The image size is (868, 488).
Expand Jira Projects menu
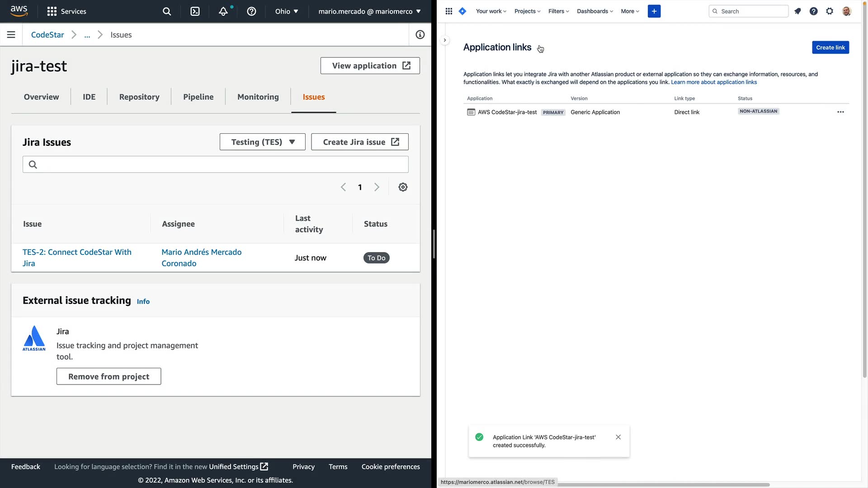[527, 11]
